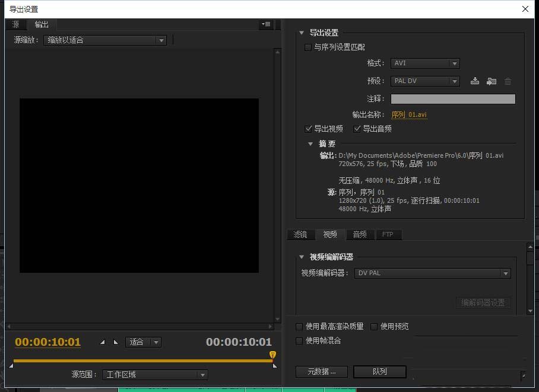539x392 pixels.
Task: Click the 队列 button
Action: pos(379,372)
